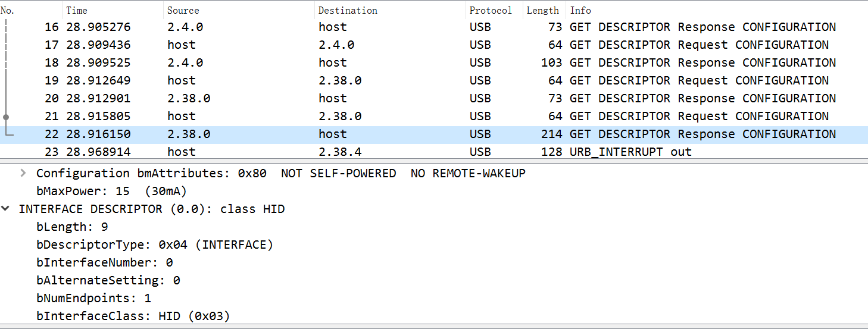Select packet 21 request CONFIGURATION row
The image size is (868, 329).
pos(417,116)
